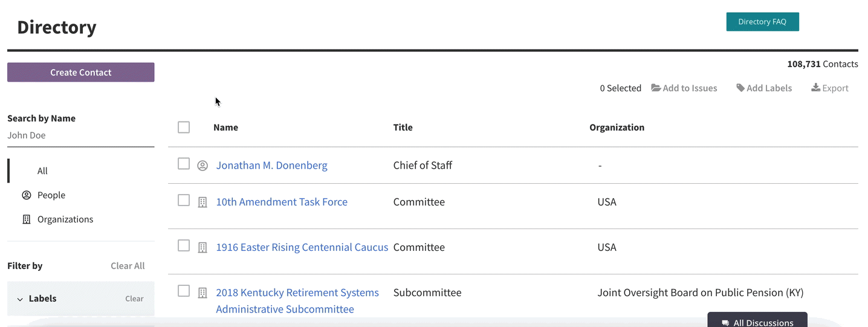Toggle the select-all checkbox in table header

[x=184, y=127]
